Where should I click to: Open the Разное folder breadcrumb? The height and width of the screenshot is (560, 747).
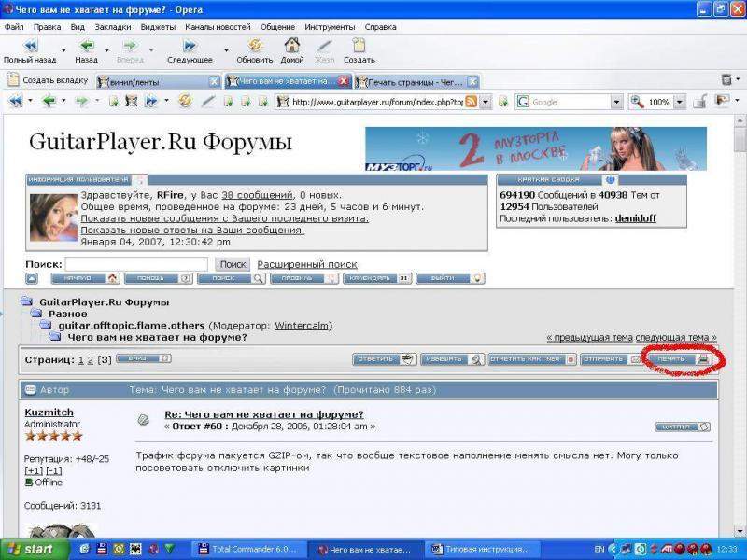67,315
